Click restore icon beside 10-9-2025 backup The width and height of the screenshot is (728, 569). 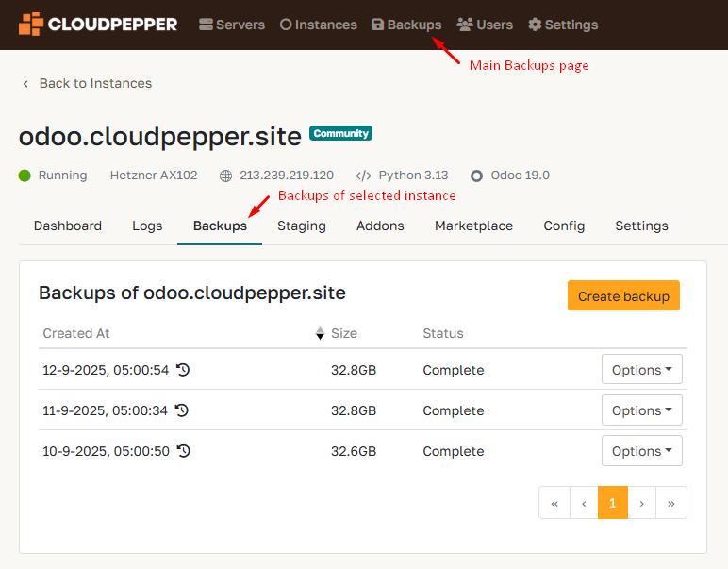pos(184,451)
